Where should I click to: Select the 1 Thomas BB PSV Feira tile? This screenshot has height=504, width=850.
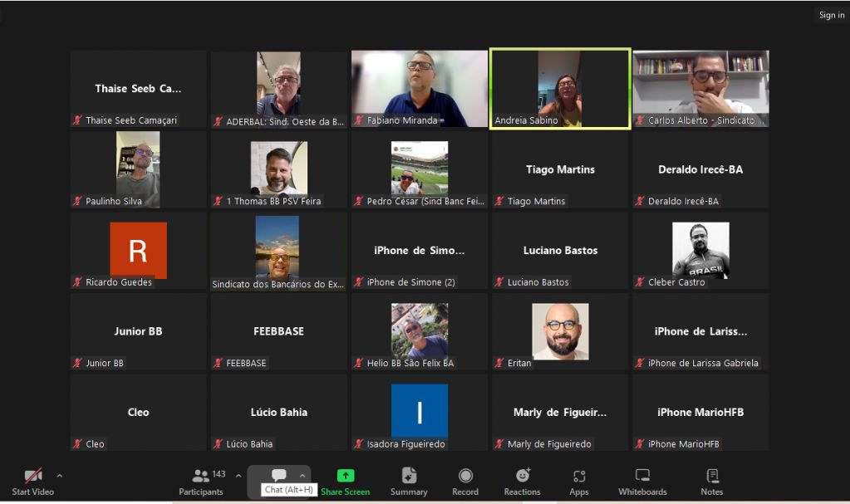point(278,169)
